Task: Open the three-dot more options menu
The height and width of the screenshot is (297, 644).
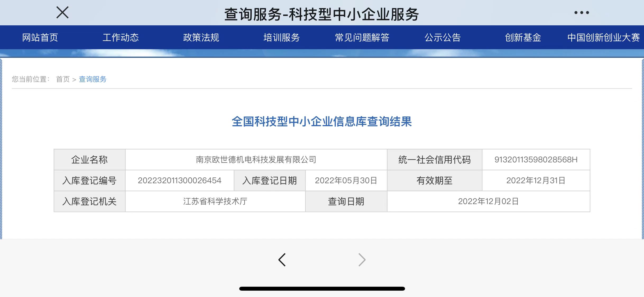Action: pos(581,12)
